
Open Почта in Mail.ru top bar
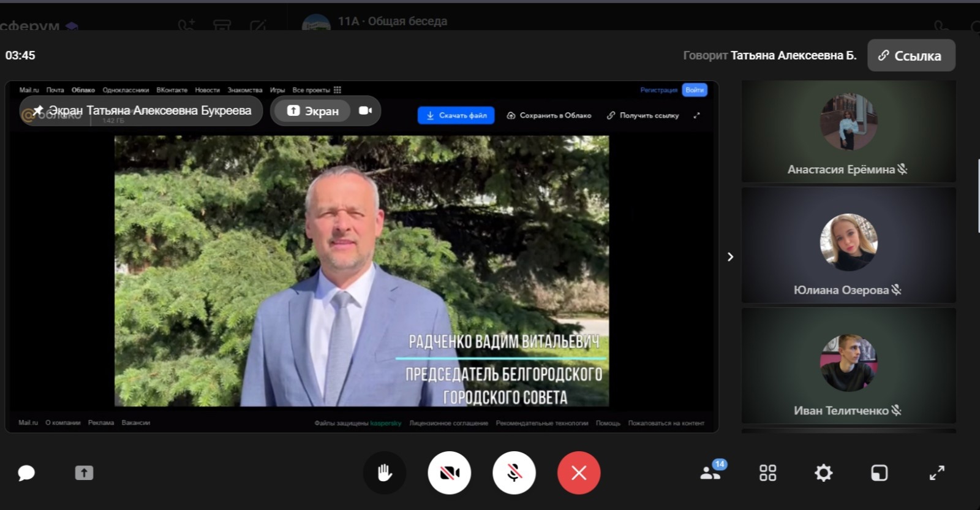pyautogui.click(x=55, y=90)
